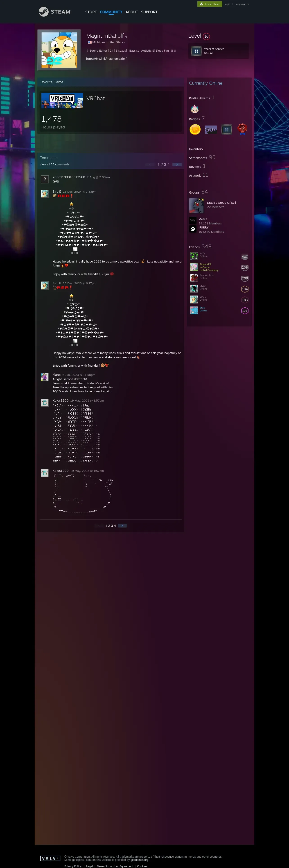Viewport: 289px width, 868px height.
Task: Open the bio.link/magnumdafolf link
Action: click(x=106, y=59)
